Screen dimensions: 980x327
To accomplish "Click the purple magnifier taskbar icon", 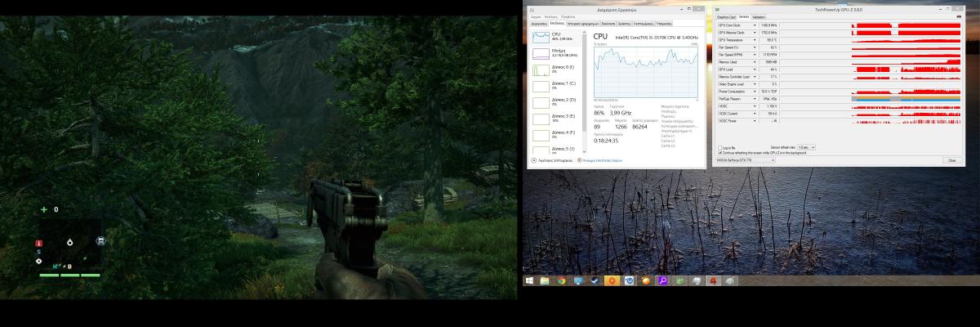I will pos(663,280).
